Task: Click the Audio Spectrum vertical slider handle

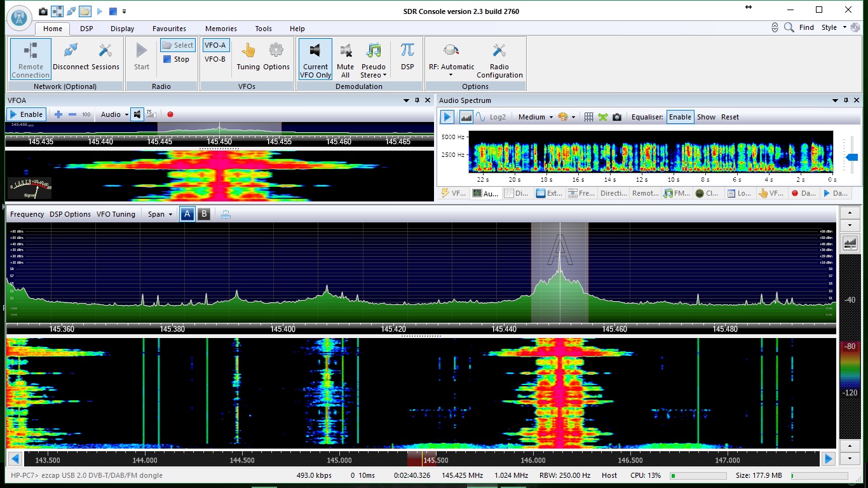Action: 851,157
